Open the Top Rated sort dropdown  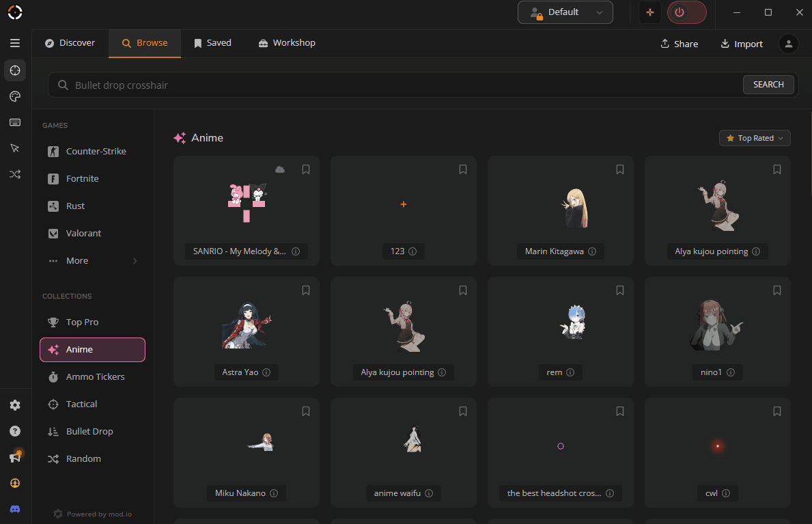pyautogui.click(x=755, y=139)
